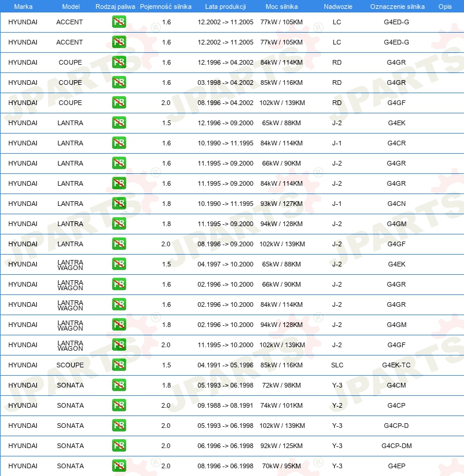Click the fuel icon in COUPE 03.1998 row
The image size is (464, 476).
pos(119,82)
